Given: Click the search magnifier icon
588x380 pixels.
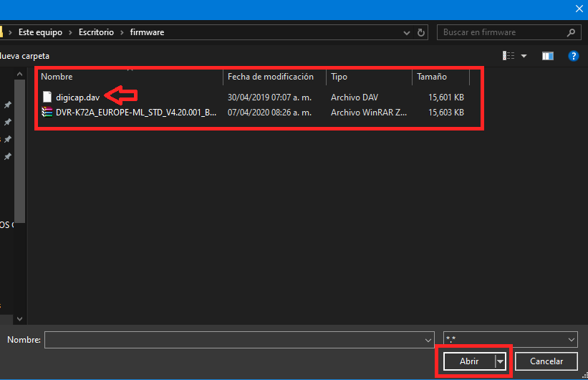Looking at the screenshot, I should (571, 33).
